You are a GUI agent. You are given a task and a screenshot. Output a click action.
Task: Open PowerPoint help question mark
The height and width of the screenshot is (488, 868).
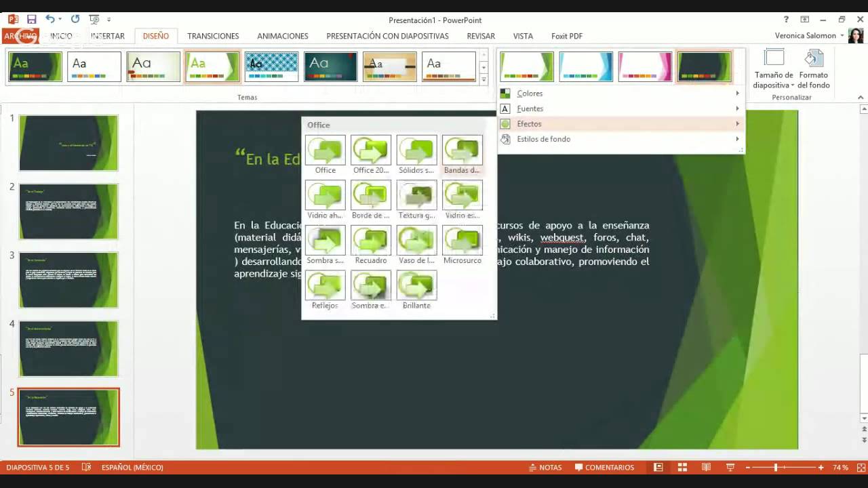coord(787,20)
